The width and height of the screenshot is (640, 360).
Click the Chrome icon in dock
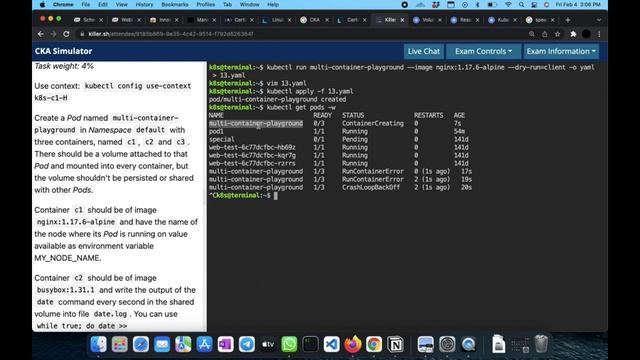(374, 344)
